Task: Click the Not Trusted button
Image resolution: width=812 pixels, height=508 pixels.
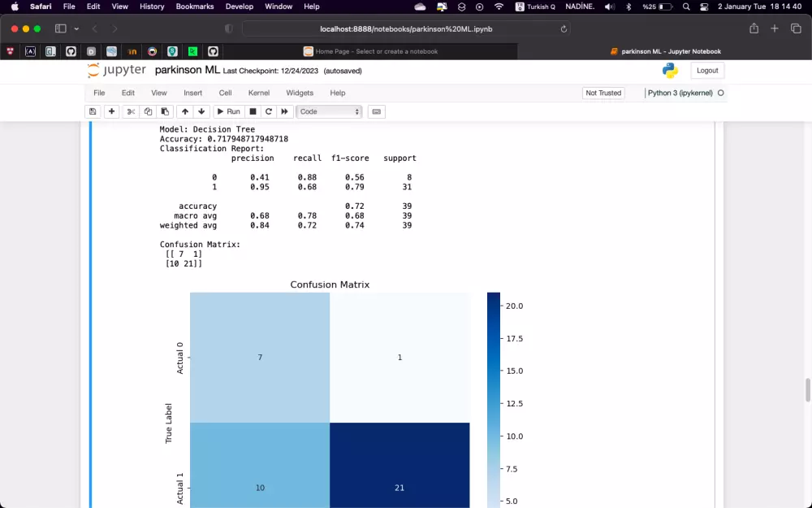Action: click(x=603, y=93)
